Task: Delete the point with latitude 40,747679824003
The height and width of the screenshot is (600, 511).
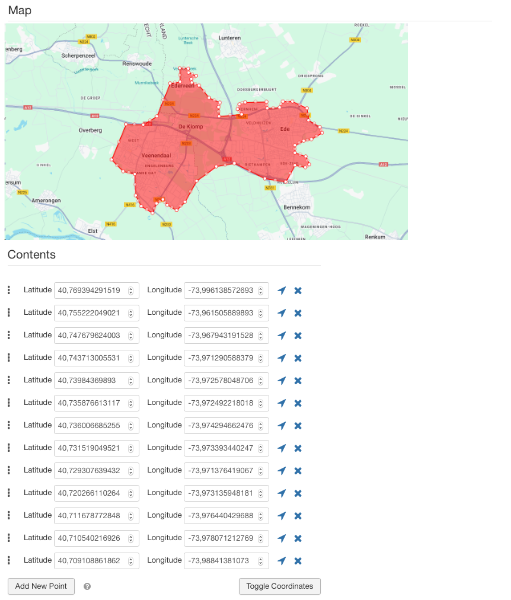Action: point(298,336)
